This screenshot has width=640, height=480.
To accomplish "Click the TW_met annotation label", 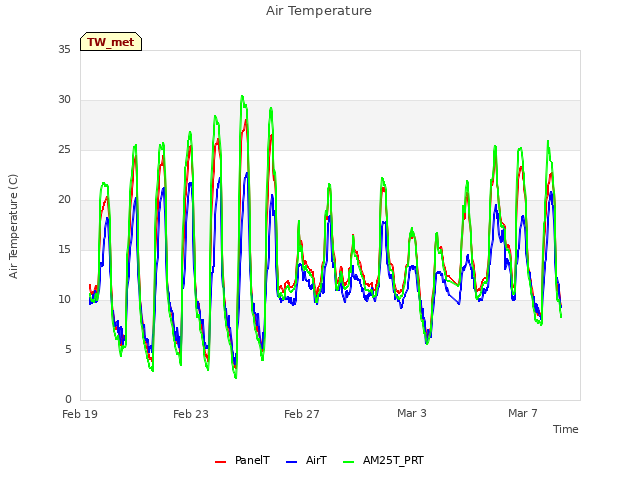I will (111, 42).
